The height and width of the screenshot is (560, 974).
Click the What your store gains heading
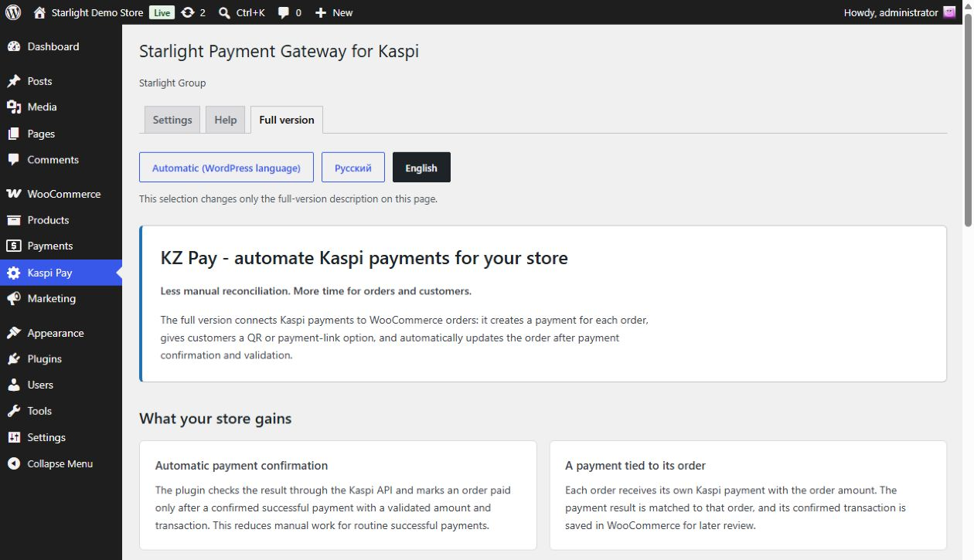tap(216, 419)
